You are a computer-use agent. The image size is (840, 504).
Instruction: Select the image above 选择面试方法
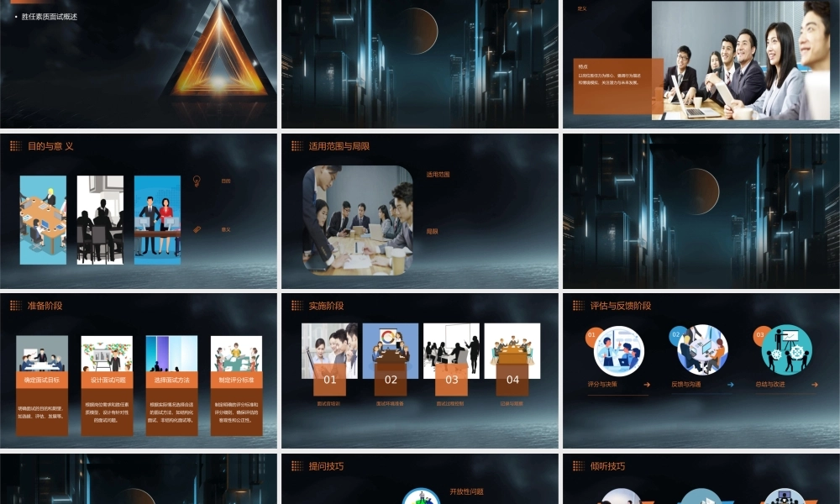[x=172, y=354]
